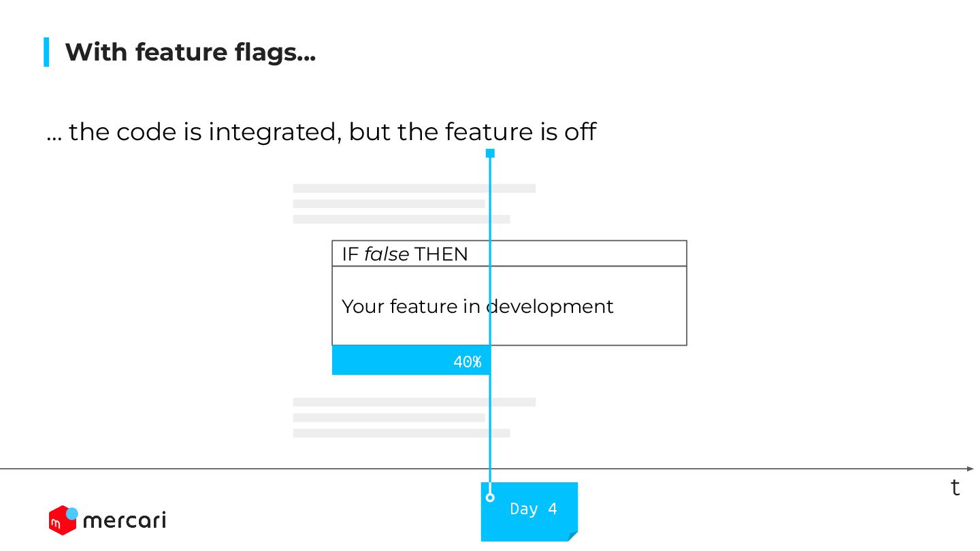Click the blue square at top of vertical line
The image size is (980, 551).
click(x=490, y=154)
